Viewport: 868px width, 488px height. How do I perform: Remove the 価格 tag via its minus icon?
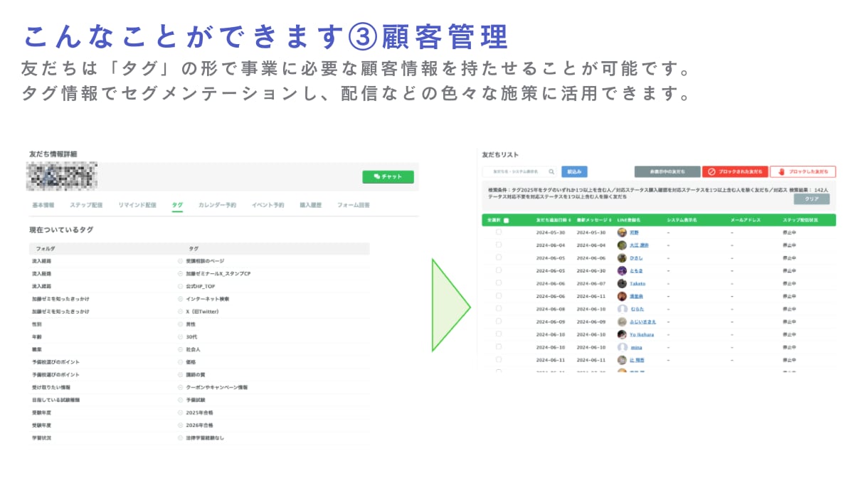[180, 362]
